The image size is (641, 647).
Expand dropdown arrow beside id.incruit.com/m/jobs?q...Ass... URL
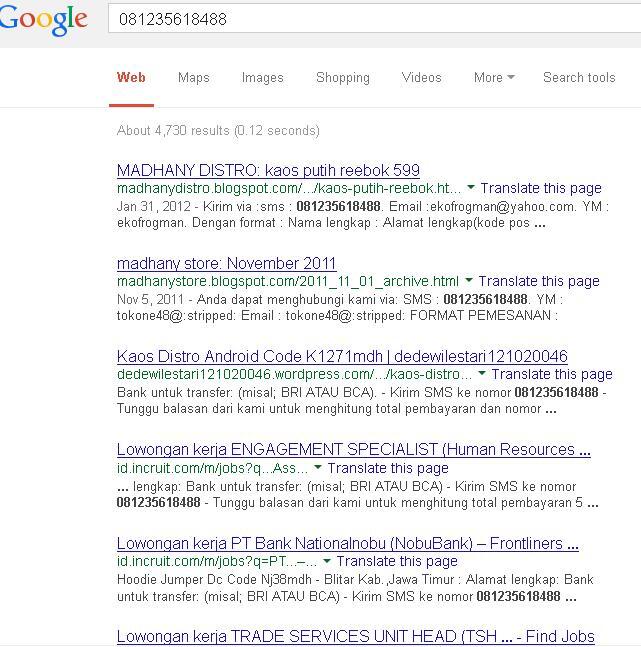[x=317, y=467]
